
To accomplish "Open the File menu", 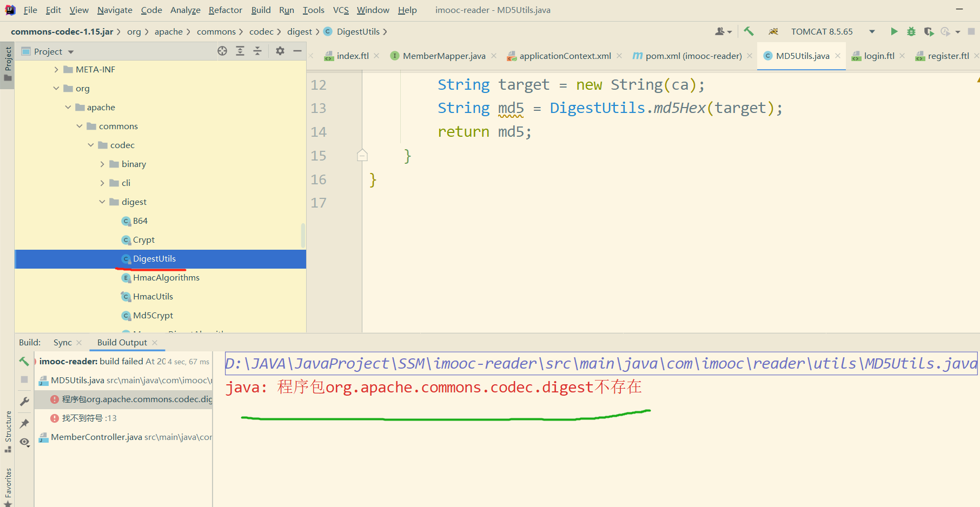I will (x=30, y=10).
